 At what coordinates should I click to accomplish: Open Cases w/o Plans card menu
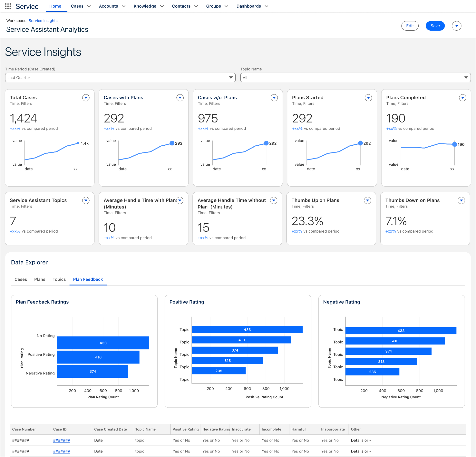(x=274, y=98)
